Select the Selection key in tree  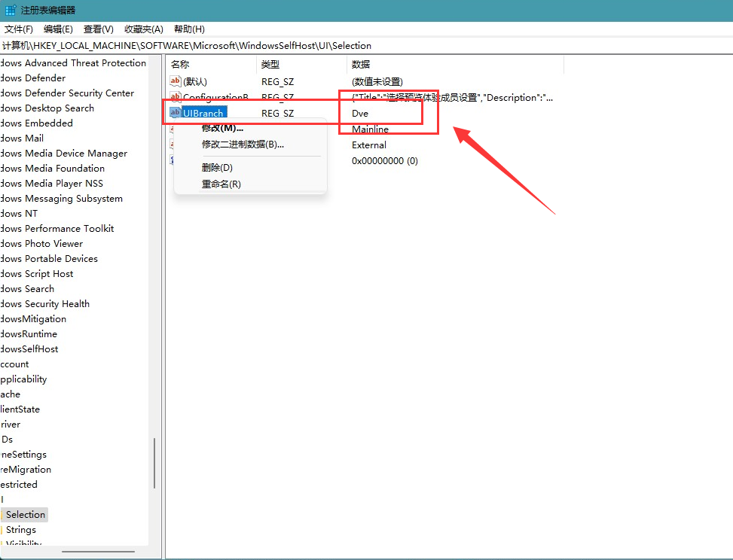[26, 515]
